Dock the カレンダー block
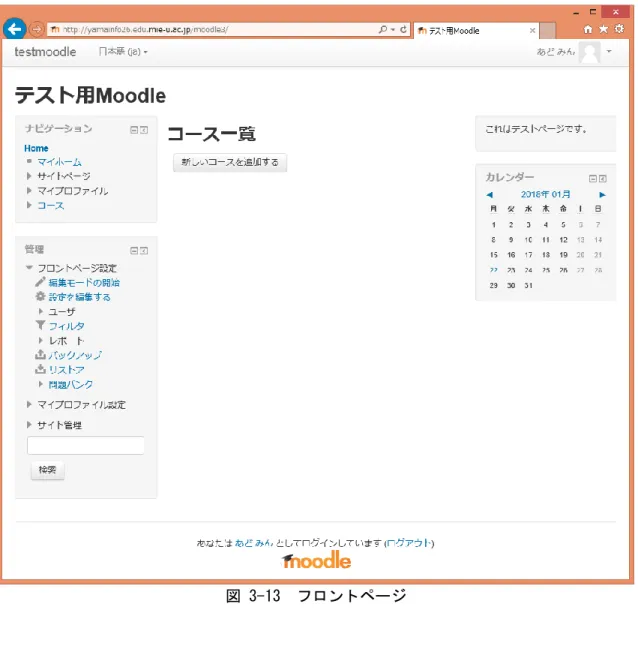The image size is (638, 649). [x=602, y=179]
